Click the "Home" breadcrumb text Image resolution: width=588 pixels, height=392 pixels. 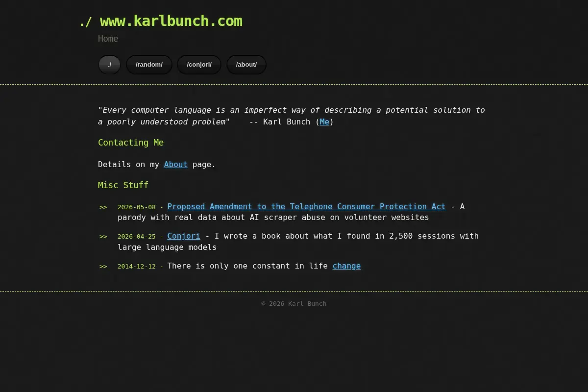tap(108, 39)
